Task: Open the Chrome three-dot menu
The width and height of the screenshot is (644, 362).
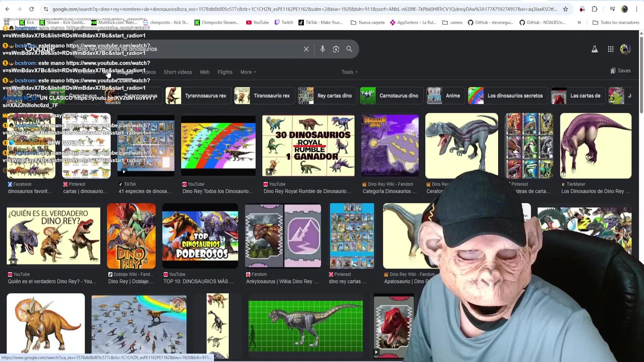Action: pyautogui.click(x=636, y=9)
